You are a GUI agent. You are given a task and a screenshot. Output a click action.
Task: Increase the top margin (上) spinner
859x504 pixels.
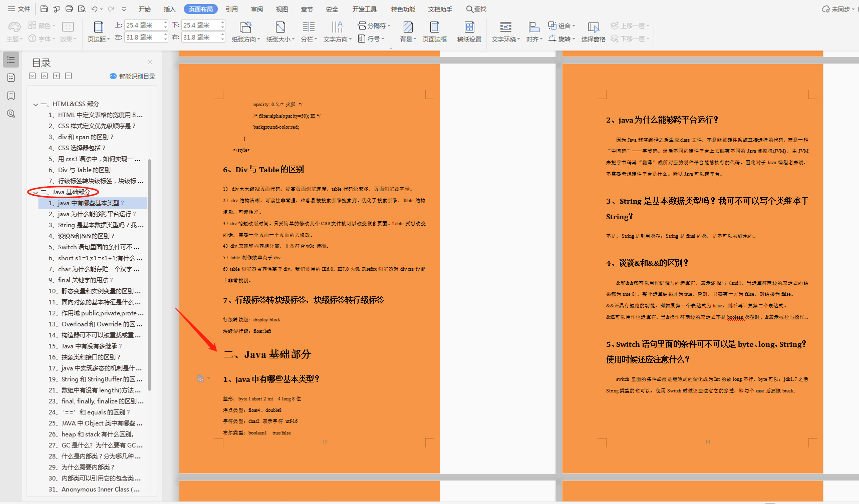coord(166,23)
